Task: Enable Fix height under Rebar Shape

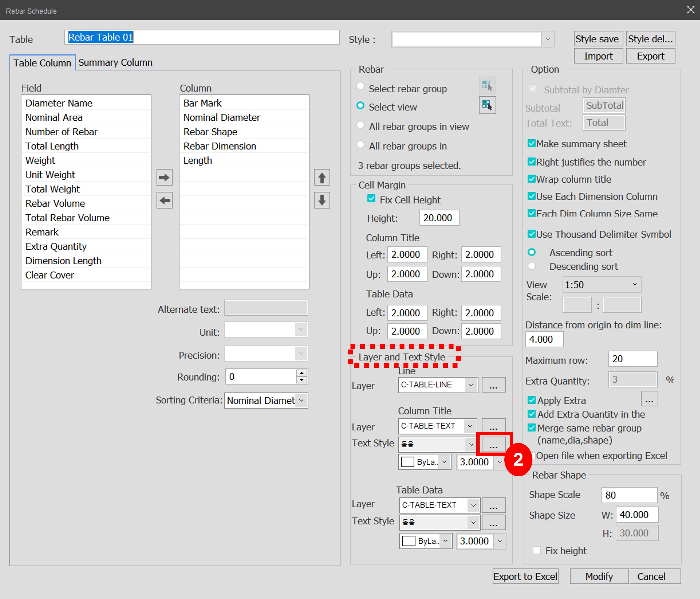Action: tap(536, 550)
